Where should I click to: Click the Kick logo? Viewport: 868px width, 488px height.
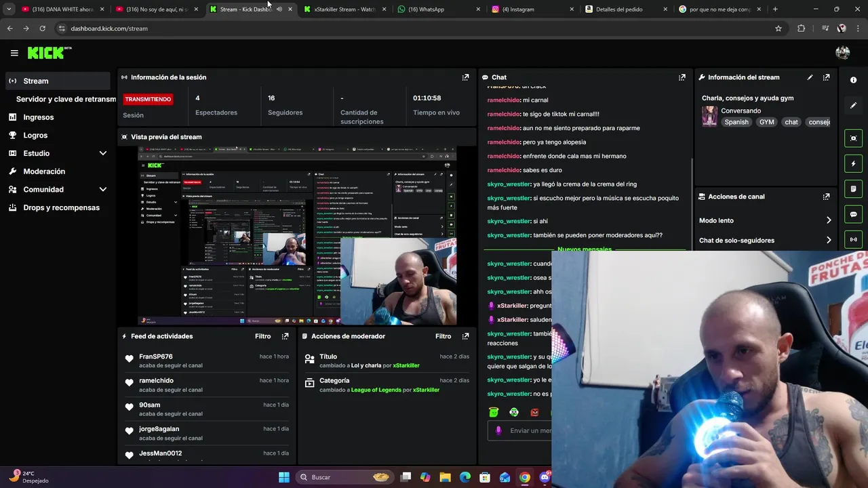(49, 53)
